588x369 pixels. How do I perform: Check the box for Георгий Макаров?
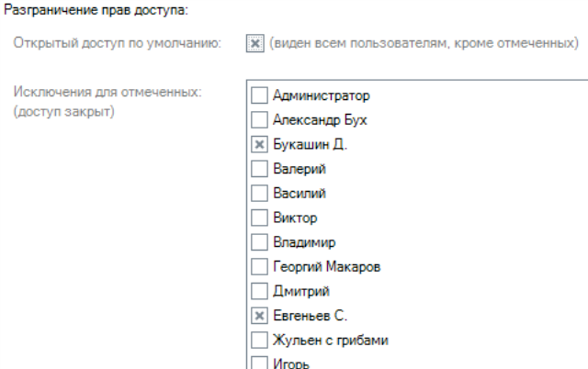click(260, 267)
